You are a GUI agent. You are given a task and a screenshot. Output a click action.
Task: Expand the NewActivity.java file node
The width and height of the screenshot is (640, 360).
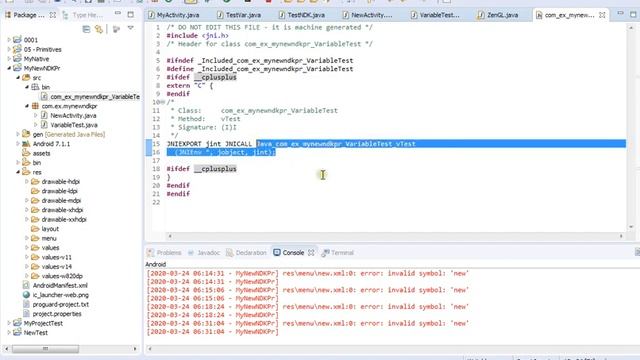click(x=36, y=116)
